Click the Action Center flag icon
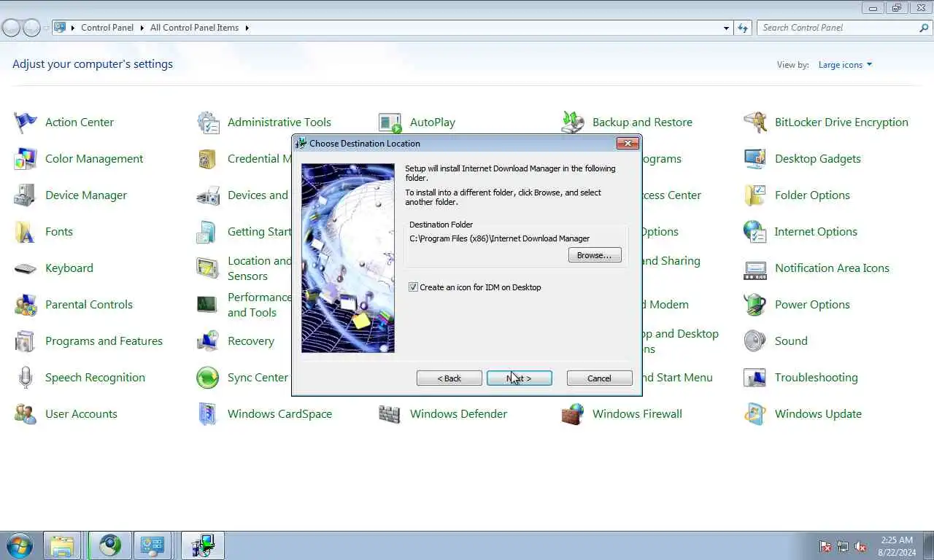 click(x=26, y=122)
